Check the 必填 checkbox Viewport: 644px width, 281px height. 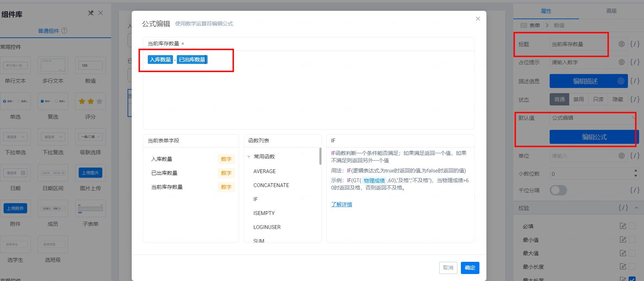pos(632,226)
